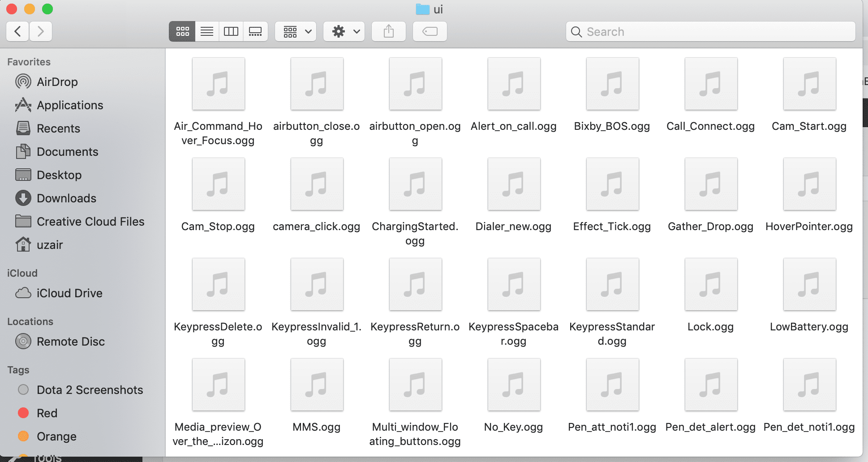Switch to gallery view
This screenshot has height=462, width=868.
point(255,31)
